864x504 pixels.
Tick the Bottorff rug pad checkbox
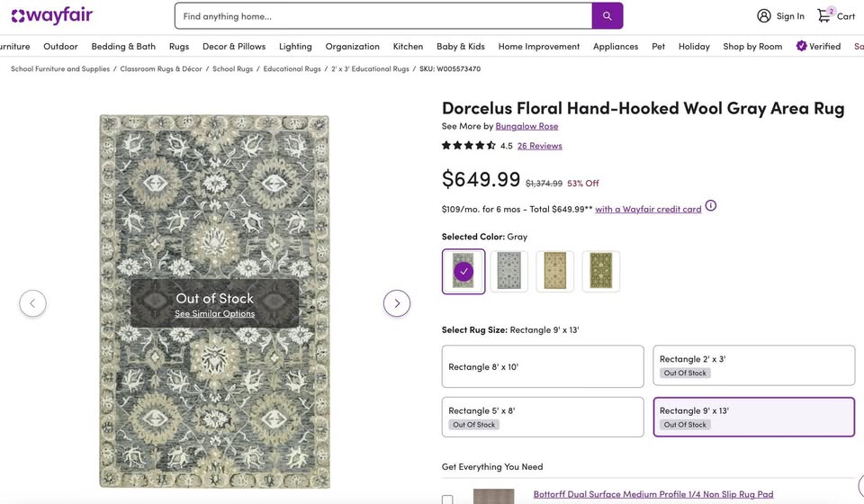click(x=447, y=499)
